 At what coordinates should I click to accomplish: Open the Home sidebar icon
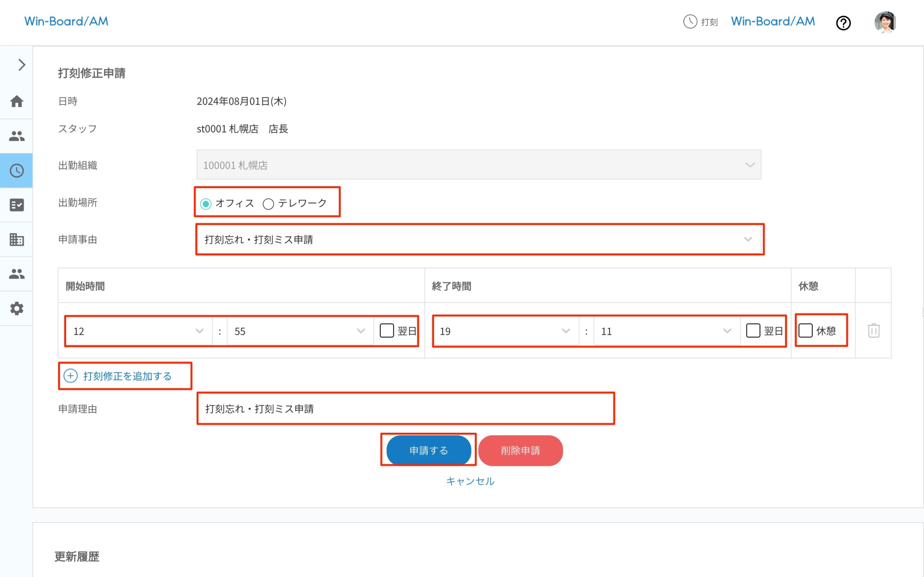tap(16, 101)
